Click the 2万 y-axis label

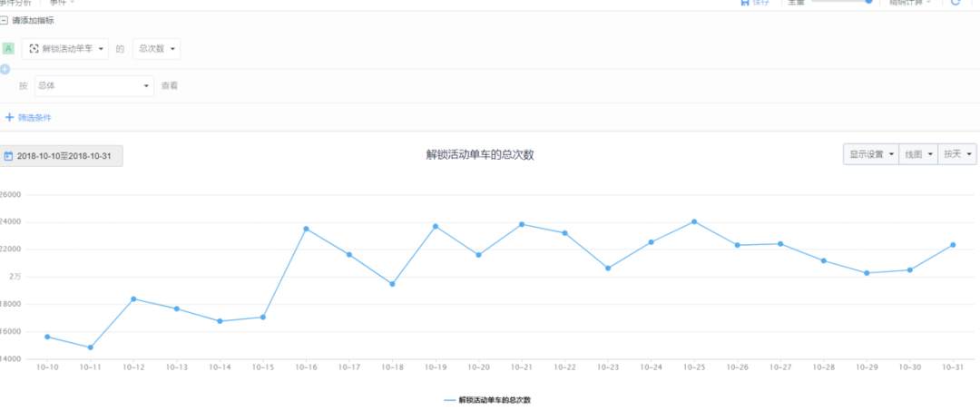(x=15, y=277)
